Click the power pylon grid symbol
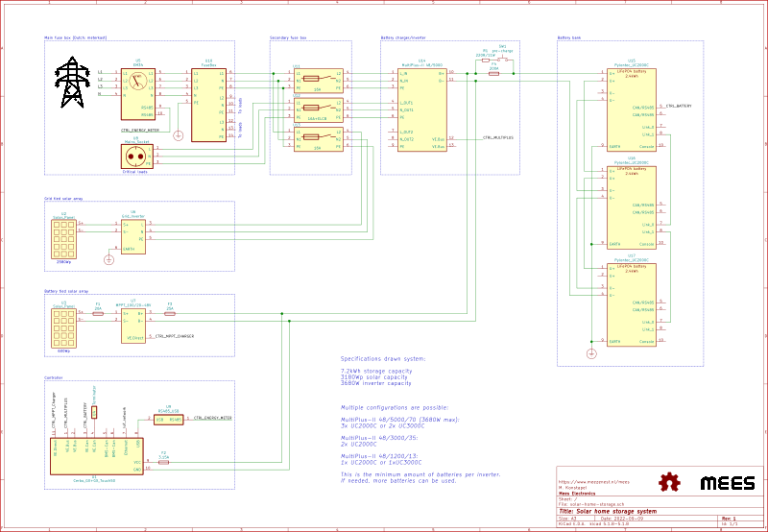 [72, 82]
